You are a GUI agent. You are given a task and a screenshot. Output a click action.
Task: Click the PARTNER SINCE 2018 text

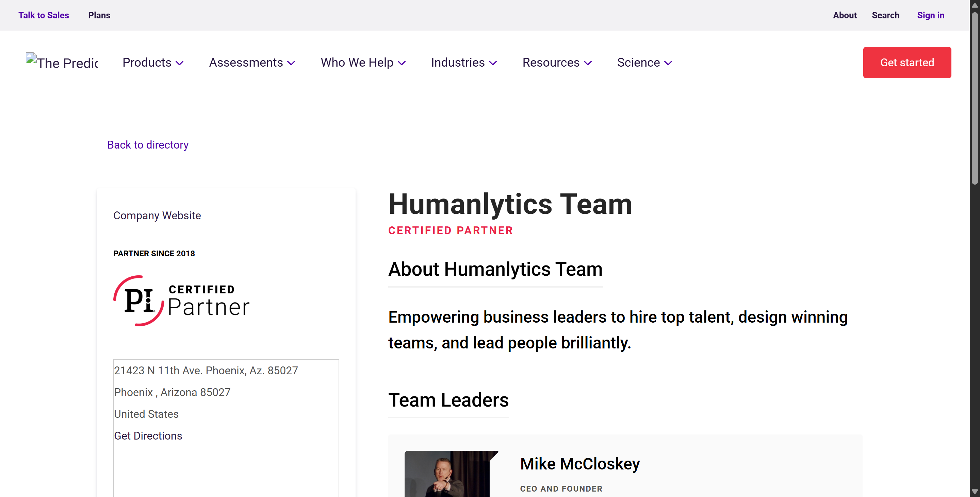[154, 254]
